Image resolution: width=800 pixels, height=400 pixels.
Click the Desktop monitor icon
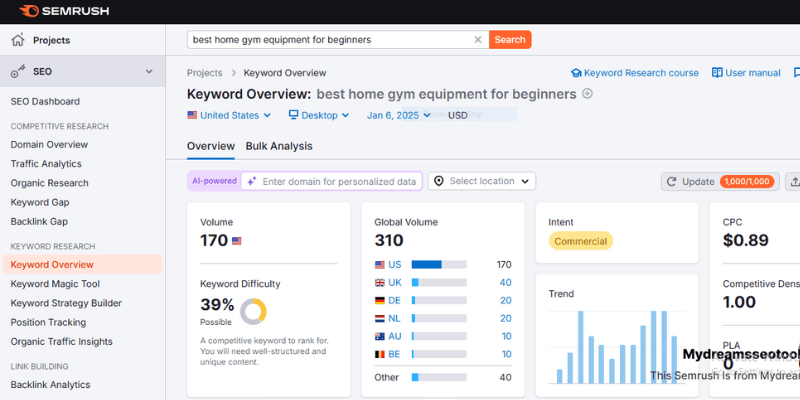pyautogui.click(x=293, y=115)
